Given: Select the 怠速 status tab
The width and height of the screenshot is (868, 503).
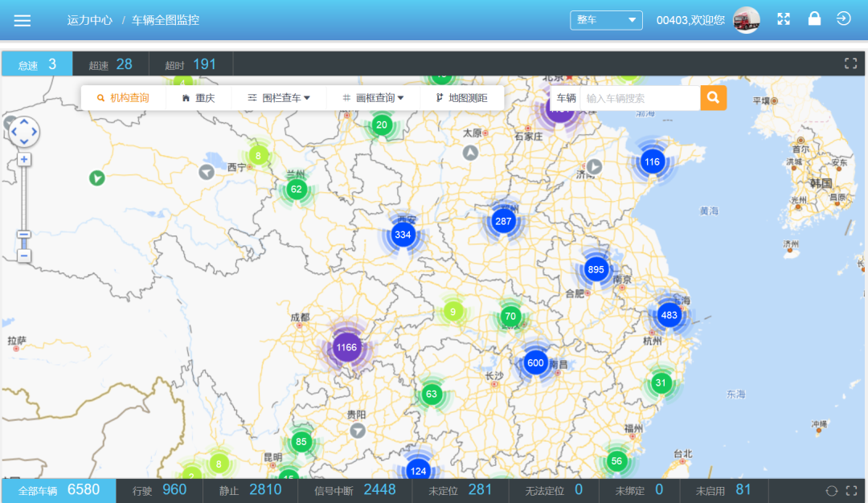Looking at the screenshot, I should click(x=37, y=64).
